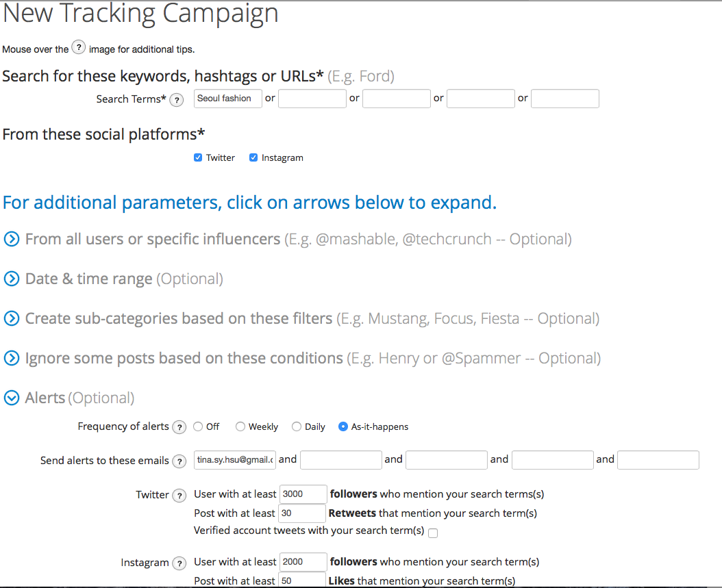The image size is (722, 588).
Task: Click the second Search Terms input box
Action: (x=312, y=99)
